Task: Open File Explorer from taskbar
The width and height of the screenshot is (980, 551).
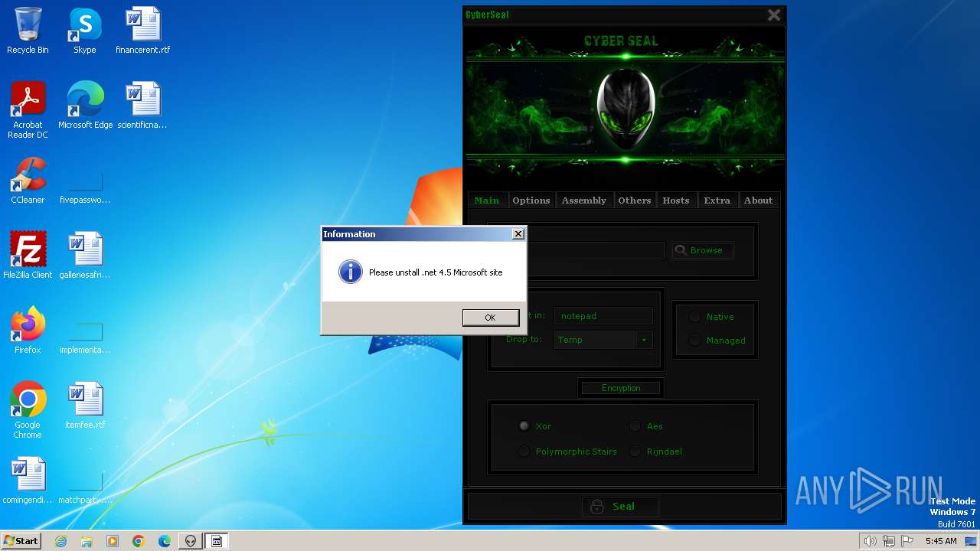Action: click(x=87, y=541)
